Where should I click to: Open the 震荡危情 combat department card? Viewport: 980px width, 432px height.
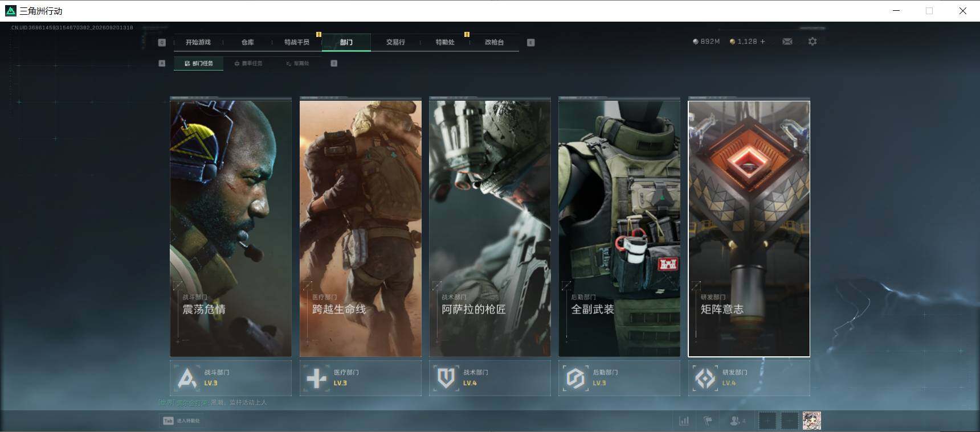(x=231, y=229)
